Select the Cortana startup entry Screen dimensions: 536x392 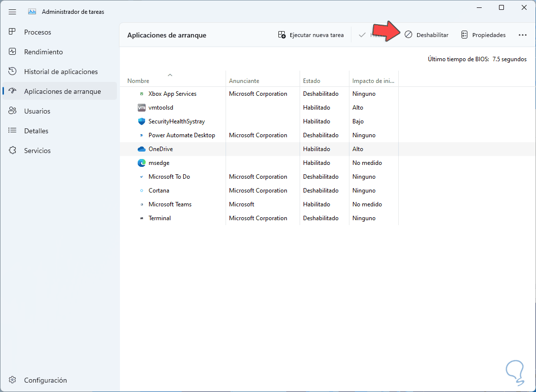(x=159, y=191)
